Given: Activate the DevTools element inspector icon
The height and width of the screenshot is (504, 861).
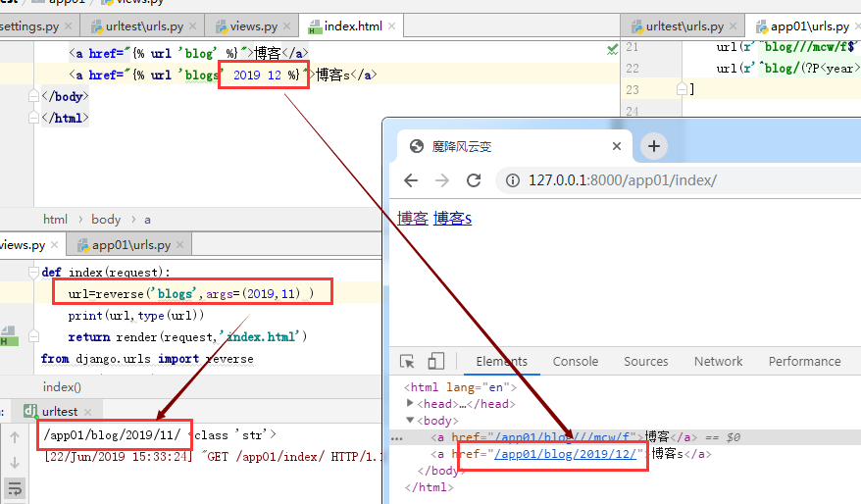Looking at the screenshot, I should point(407,361).
